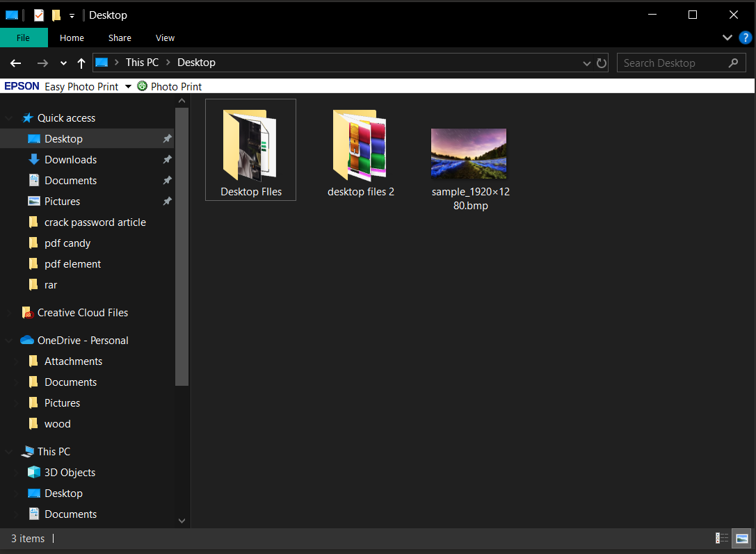This screenshot has width=756, height=554.
Task: Navigate up to the parent folder
Action: (x=81, y=63)
